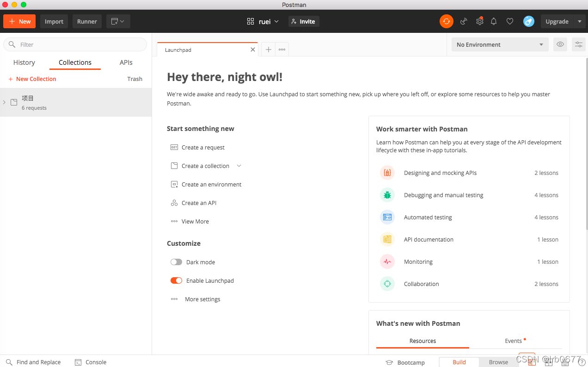The image size is (588, 367).
Task: Click the red Monitoring pulse icon
Action: [387, 261]
